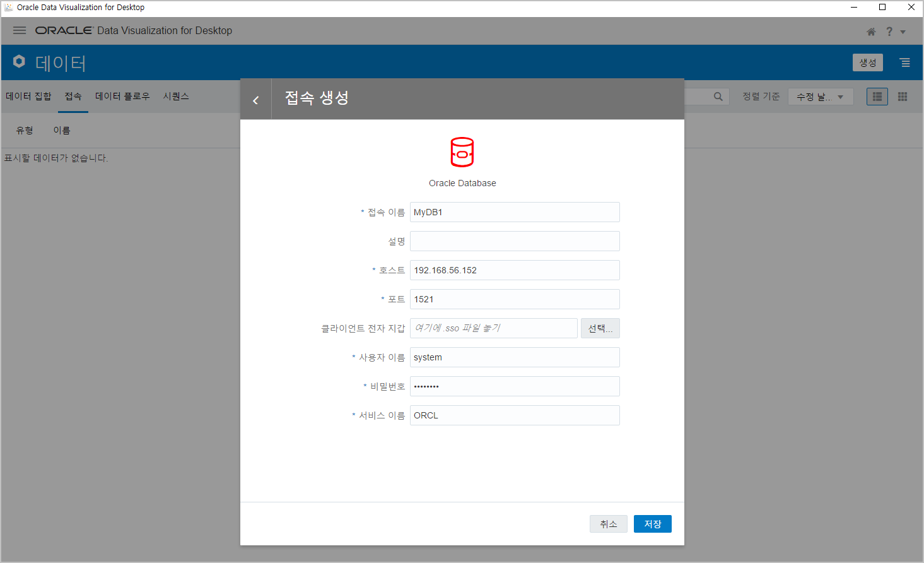Sort by the 유형 column header
This screenshot has height=563, width=924.
[25, 130]
